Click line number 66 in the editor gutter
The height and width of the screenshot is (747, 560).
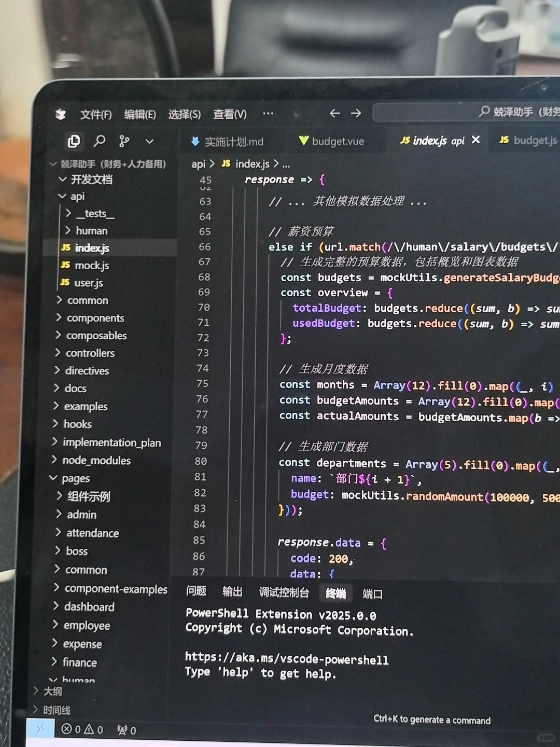[x=205, y=247]
